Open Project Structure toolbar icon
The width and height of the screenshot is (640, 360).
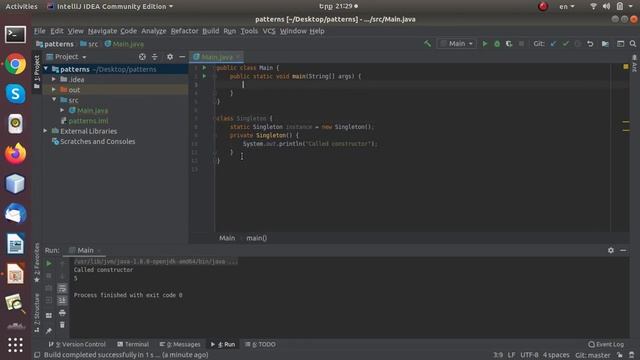(605, 44)
